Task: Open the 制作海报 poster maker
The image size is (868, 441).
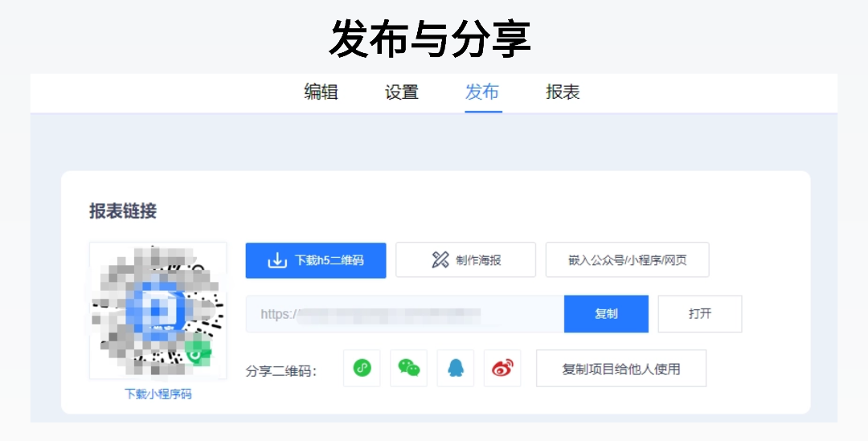Action: pyautogui.click(x=465, y=260)
